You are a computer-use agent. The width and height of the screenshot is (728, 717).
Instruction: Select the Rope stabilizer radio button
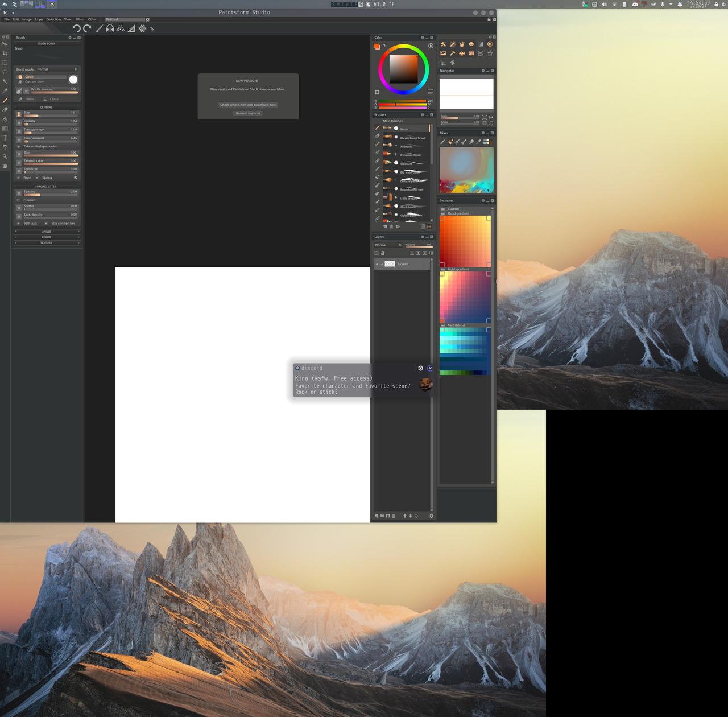(x=19, y=178)
